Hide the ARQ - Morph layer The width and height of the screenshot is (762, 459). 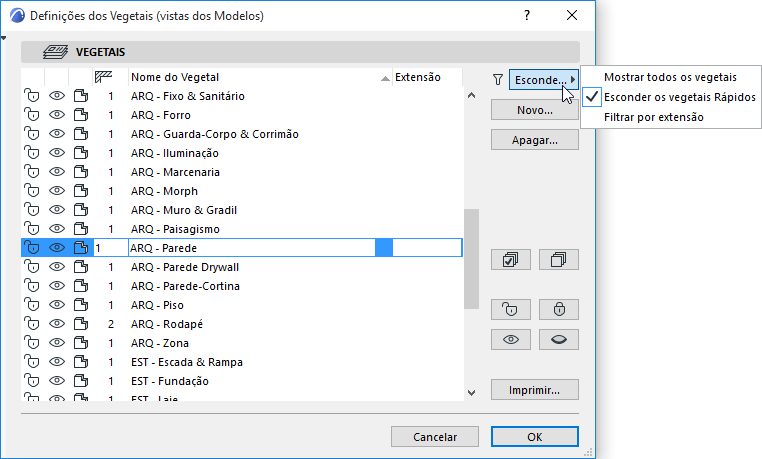click(x=56, y=191)
